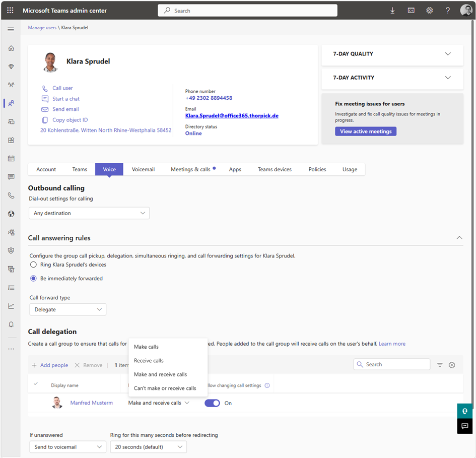Open the Teams apps sidebar icon
This screenshot has height=458, width=476.
(11, 140)
